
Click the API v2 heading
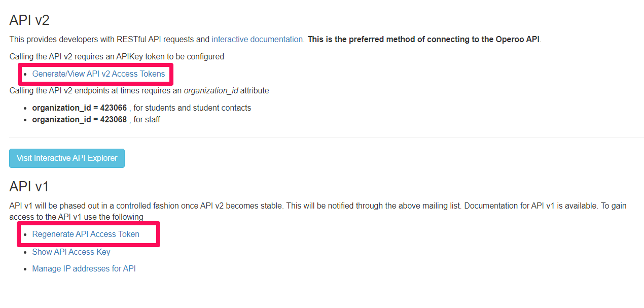29,20
